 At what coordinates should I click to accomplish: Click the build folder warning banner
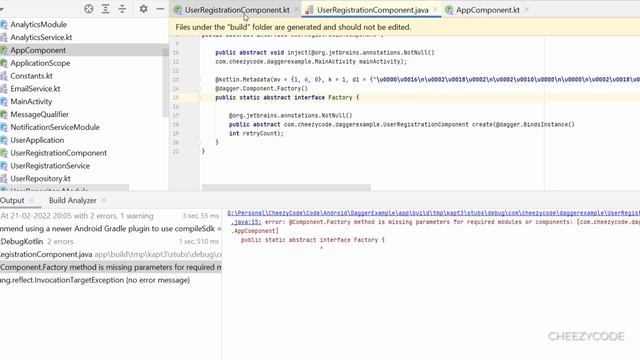tap(404, 27)
